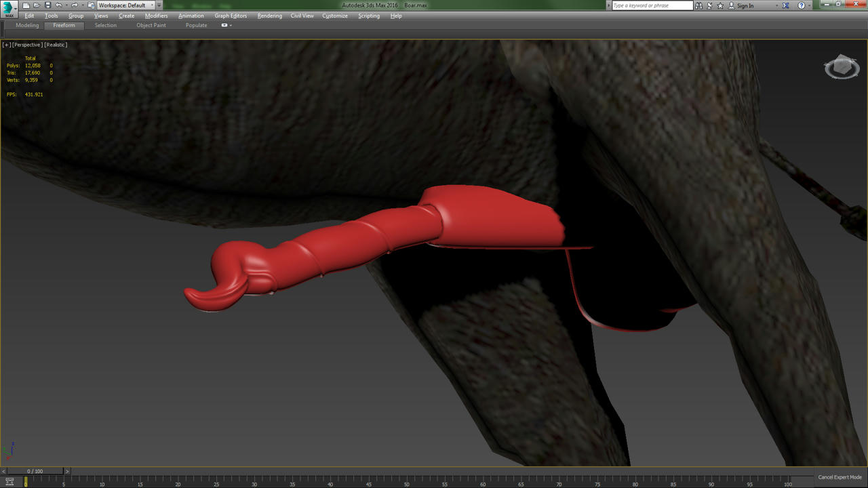Switch to the Freeform ribbon tab
The width and height of the screenshot is (868, 488).
64,25
